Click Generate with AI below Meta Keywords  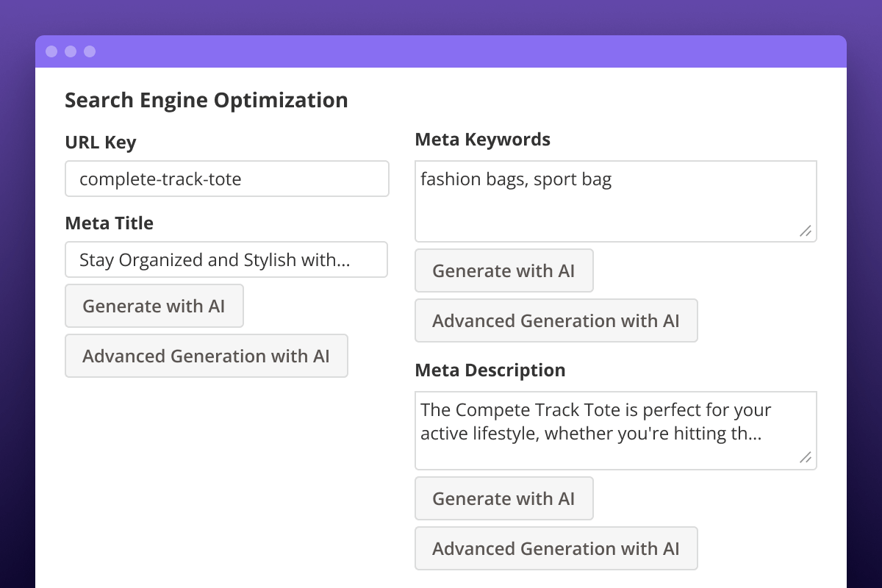503,271
